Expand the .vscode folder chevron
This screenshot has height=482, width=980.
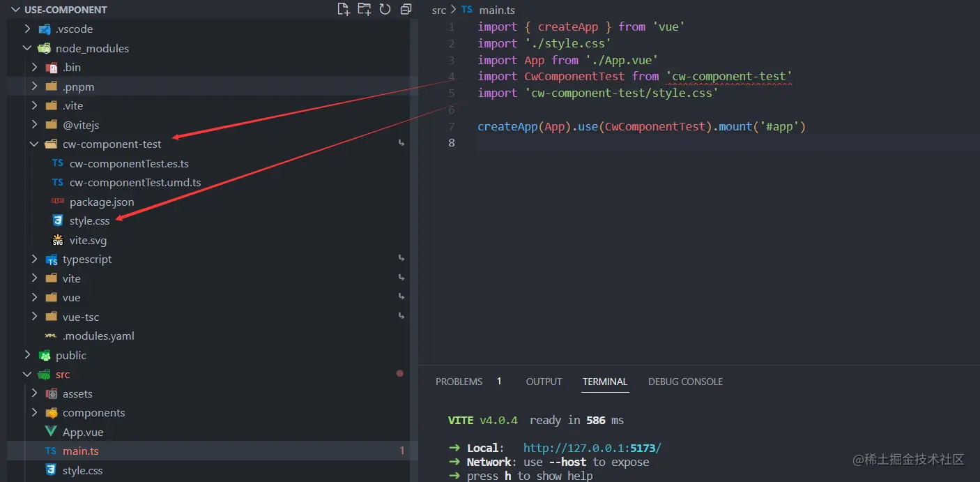coord(27,29)
